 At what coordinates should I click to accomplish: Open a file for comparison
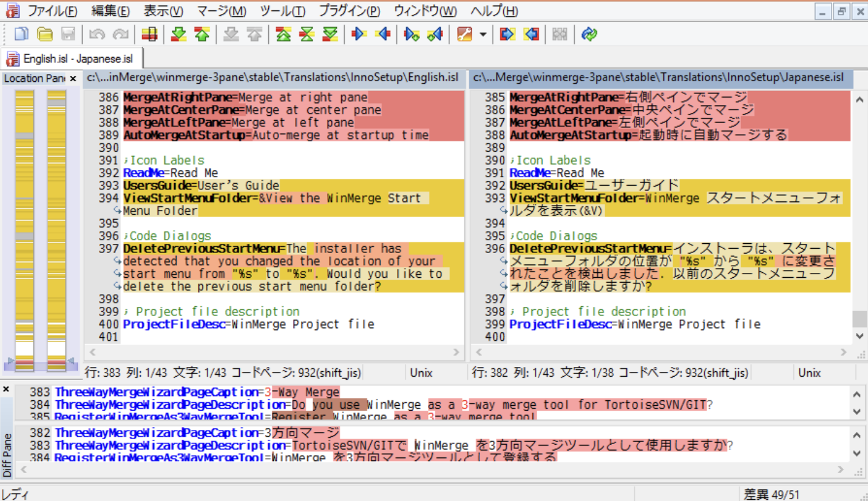pos(45,35)
